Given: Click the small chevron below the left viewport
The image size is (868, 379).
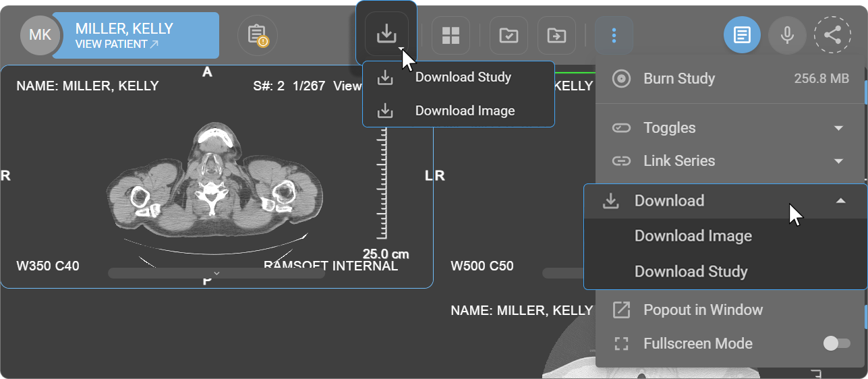Looking at the screenshot, I should coord(216,273).
